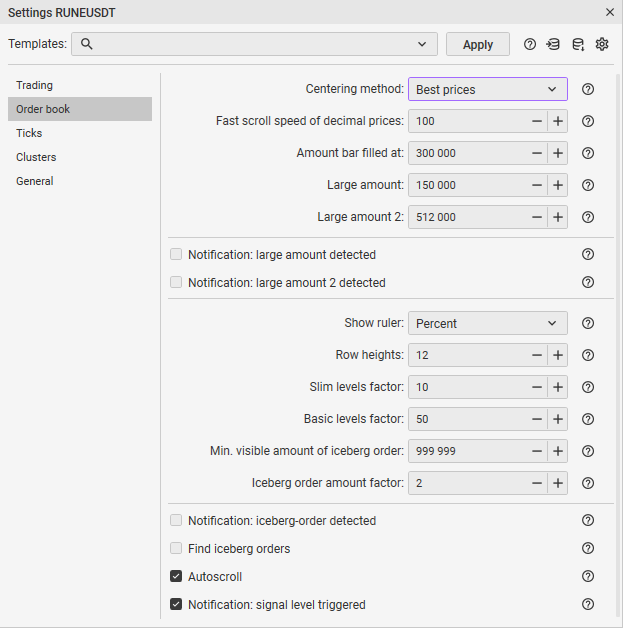The height and width of the screenshot is (628, 623).
Task: Show help for Large amount
Action: click(588, 185)
